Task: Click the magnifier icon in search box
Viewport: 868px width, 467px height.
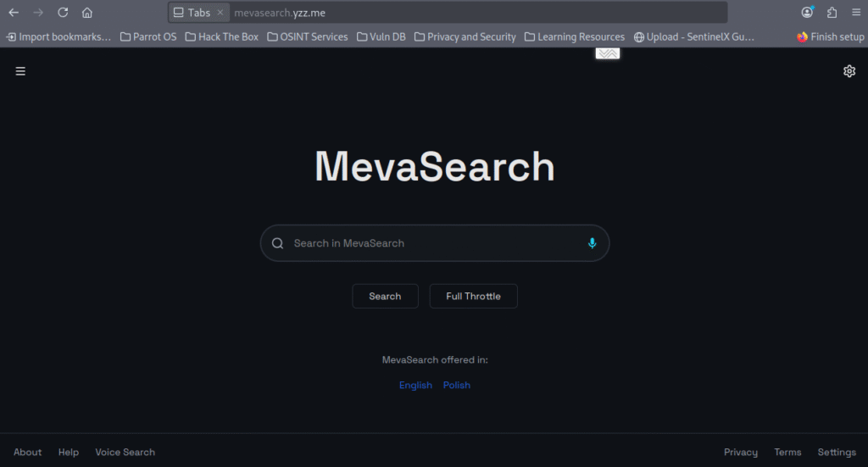Action: 277,243
